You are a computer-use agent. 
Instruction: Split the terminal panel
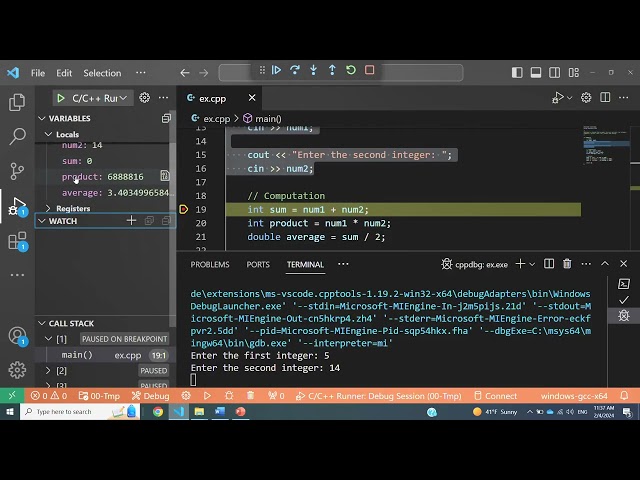tap(549, 264)
